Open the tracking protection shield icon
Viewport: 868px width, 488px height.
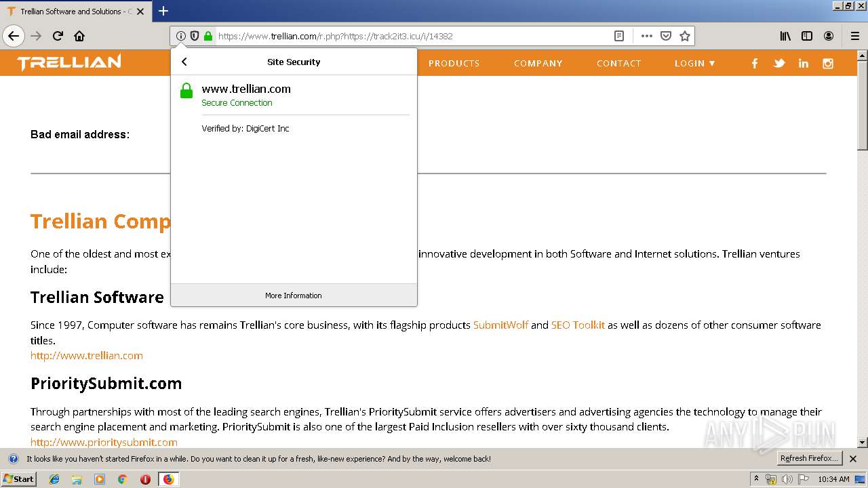(x=195, y=37)
